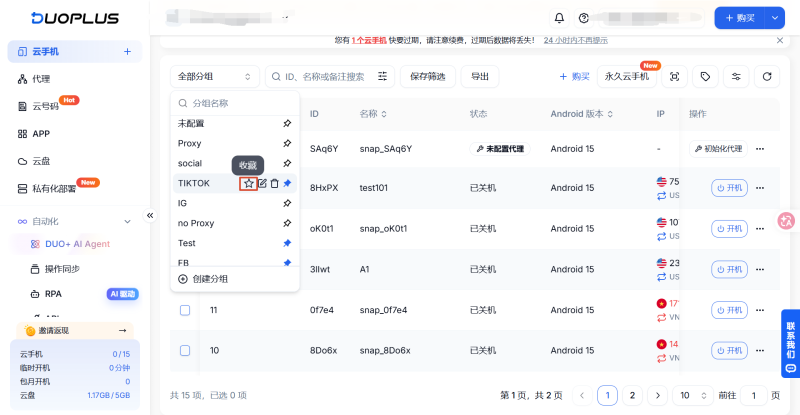
Task: Pin the no Proxy group
Action: point(287,223)
